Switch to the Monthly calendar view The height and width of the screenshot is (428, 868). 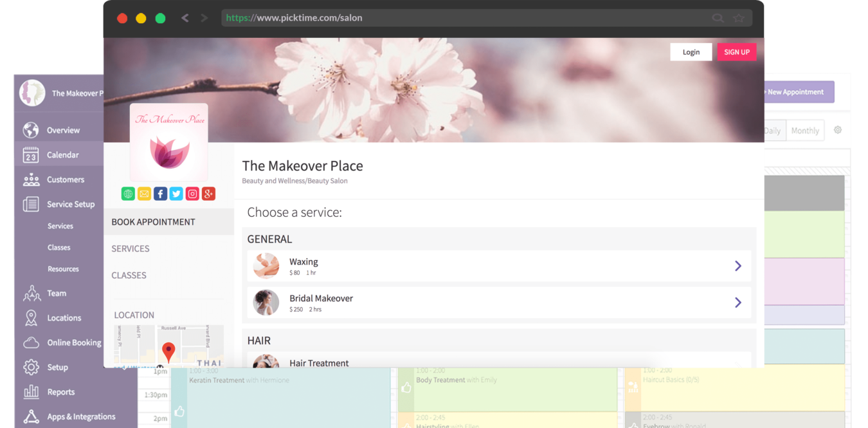[805, 130]
